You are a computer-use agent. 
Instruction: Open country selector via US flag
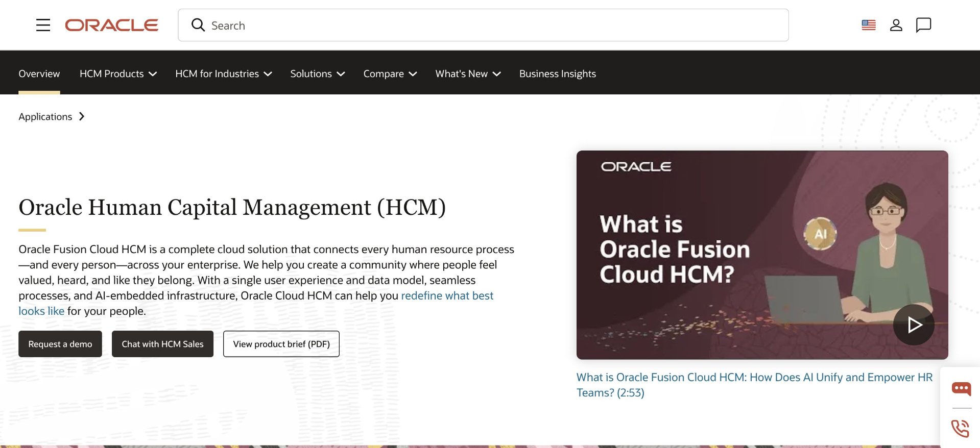click(x=869, y=25)
